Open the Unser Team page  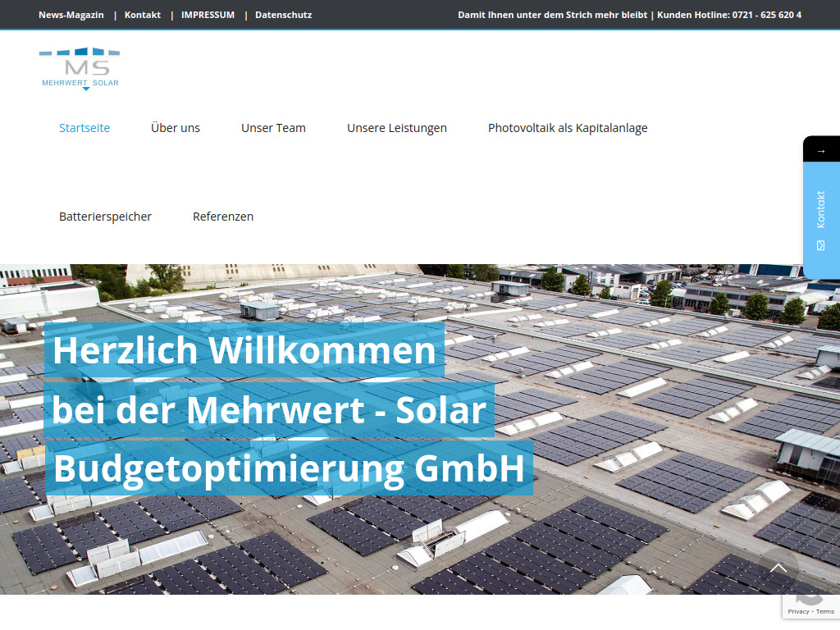(x=273, y=127)
